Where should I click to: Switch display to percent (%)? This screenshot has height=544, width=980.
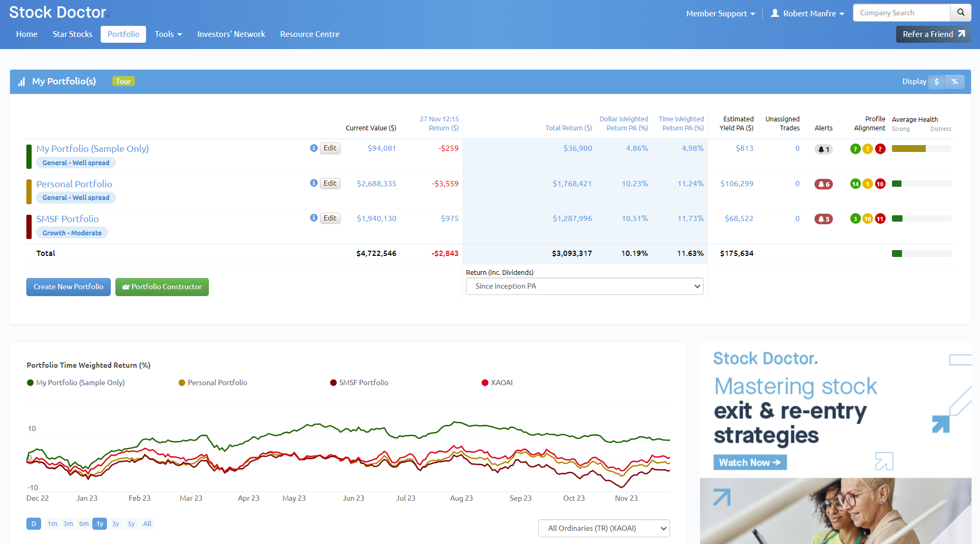(x=955, y=81)
